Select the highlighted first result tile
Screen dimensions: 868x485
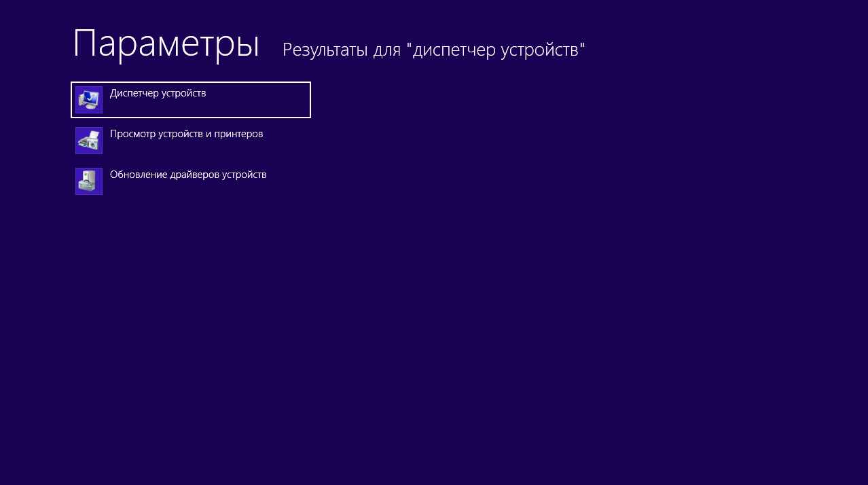click(190, 100)
